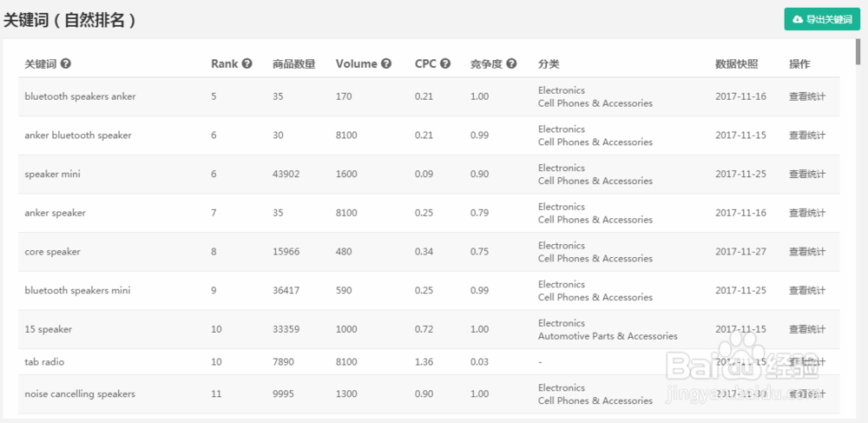
Task: Click the 操作 column header
Action: click(799, 63)
